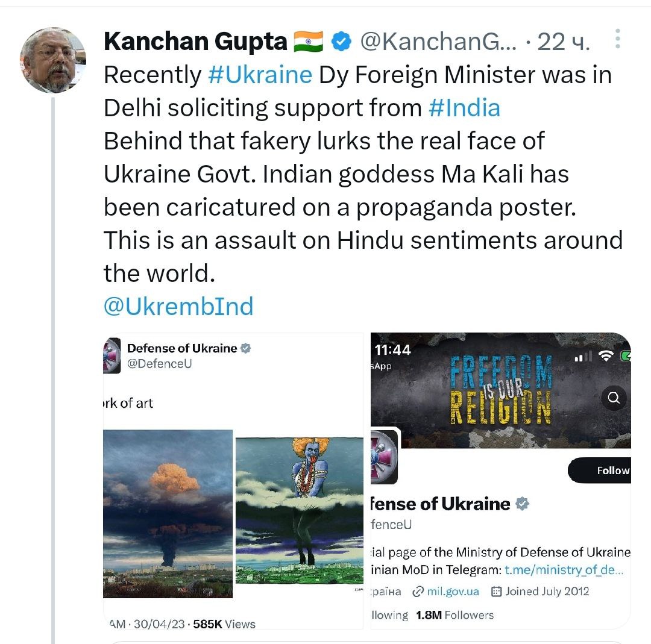This screenshot has width=651, height=644.
Task: Click the blue verified badge next to Kanchan Gupta
Action: coord(342,42)
